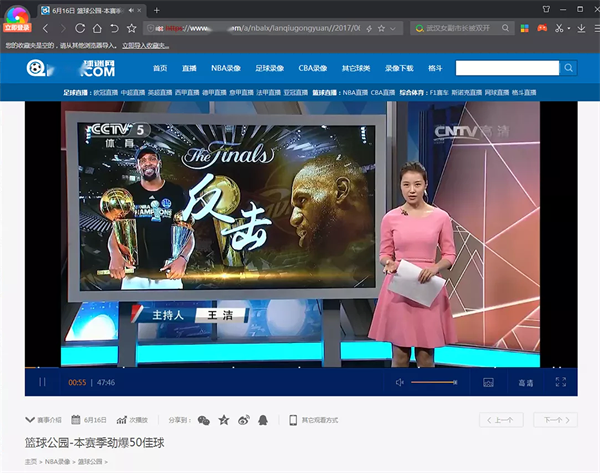Open the 格斗直播 link
The image size is (600, 473).
[x=524, y=92]
